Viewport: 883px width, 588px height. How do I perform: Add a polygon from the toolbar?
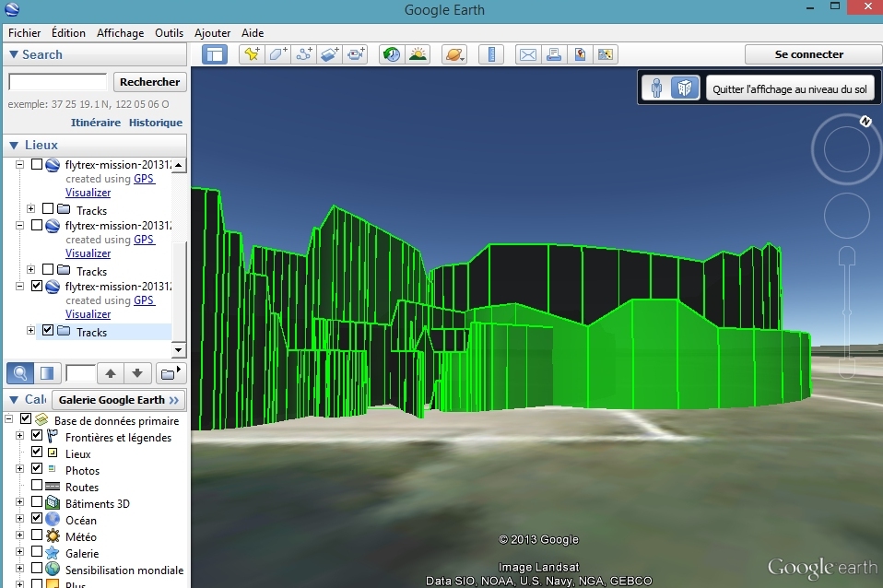point(278,54)
